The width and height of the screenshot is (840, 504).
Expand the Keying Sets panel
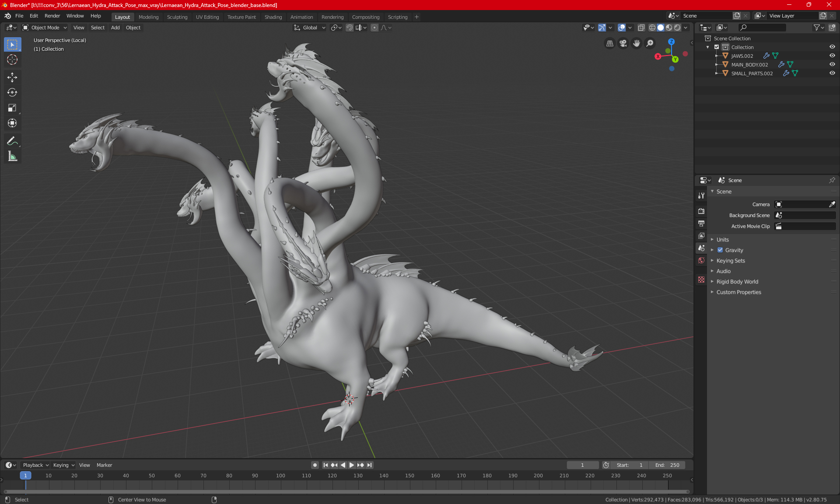(730, 260)
